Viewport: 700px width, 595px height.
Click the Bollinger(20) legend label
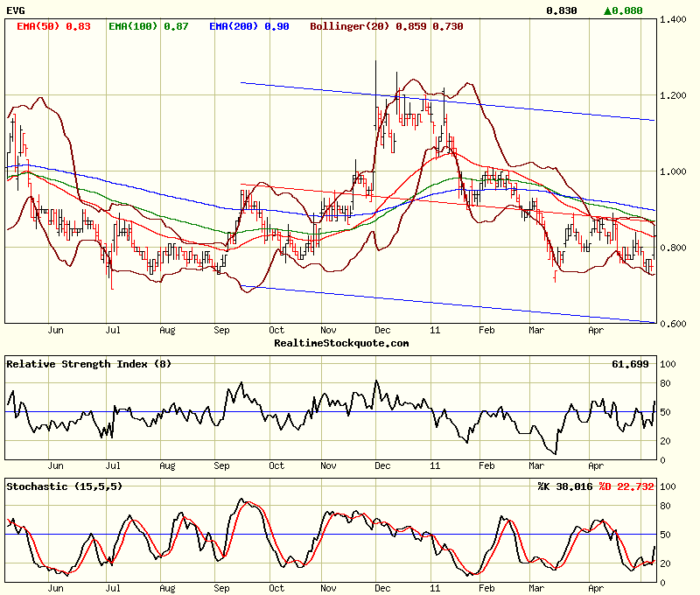point(387,26)
